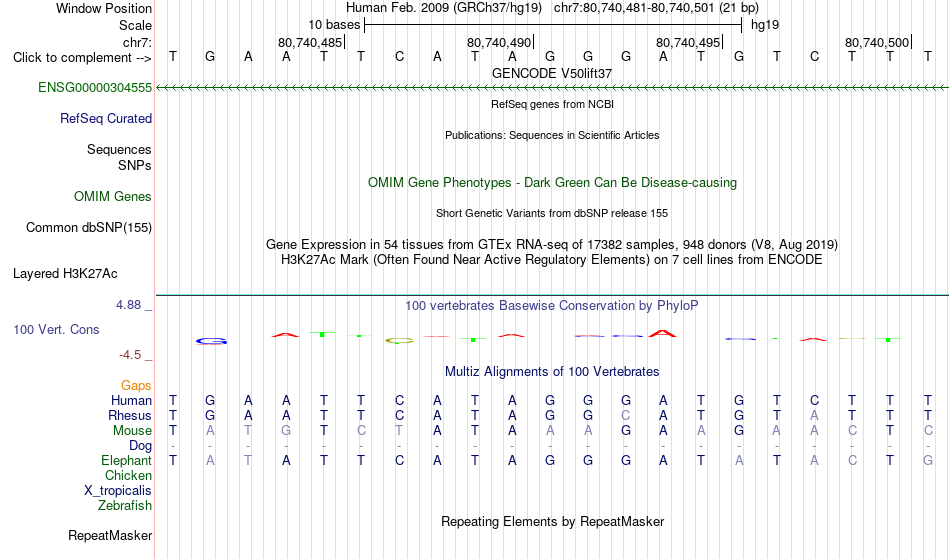Click the chr7: ruler label
Screen dimensions: 950x559
pyautogui.click(x=138, y=42)
